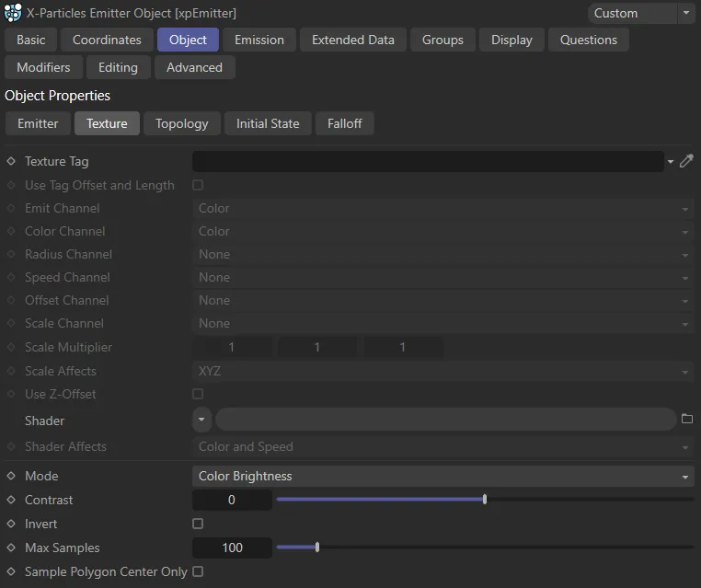The image size is (701, 588).
Task: Switch to the Emitter sub-tab
Action: pyautogui.click(x=38, y=123)
